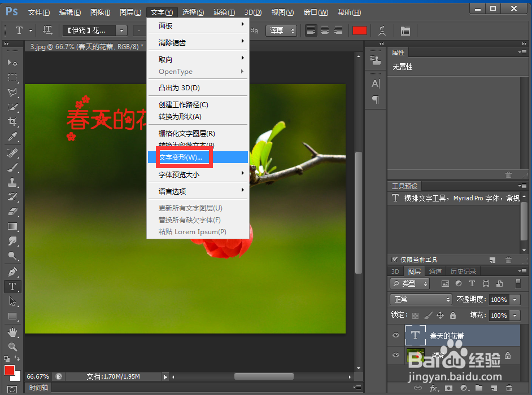Toggle lock position

tap(440, 315)
